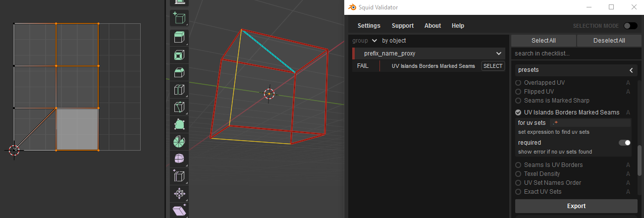
Task: Disable the UV Islands Borders Marked Seams check
Action: point(519,112)
